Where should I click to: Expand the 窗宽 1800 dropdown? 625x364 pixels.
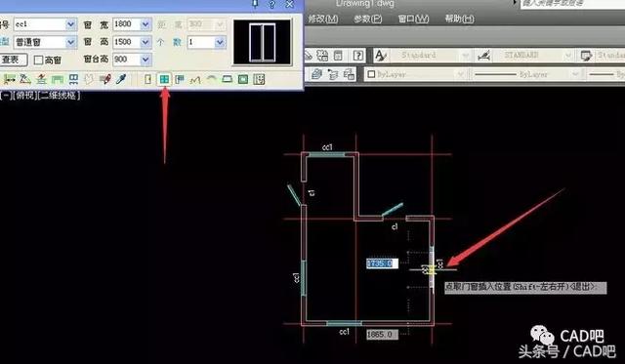click(x=146, y=24)
